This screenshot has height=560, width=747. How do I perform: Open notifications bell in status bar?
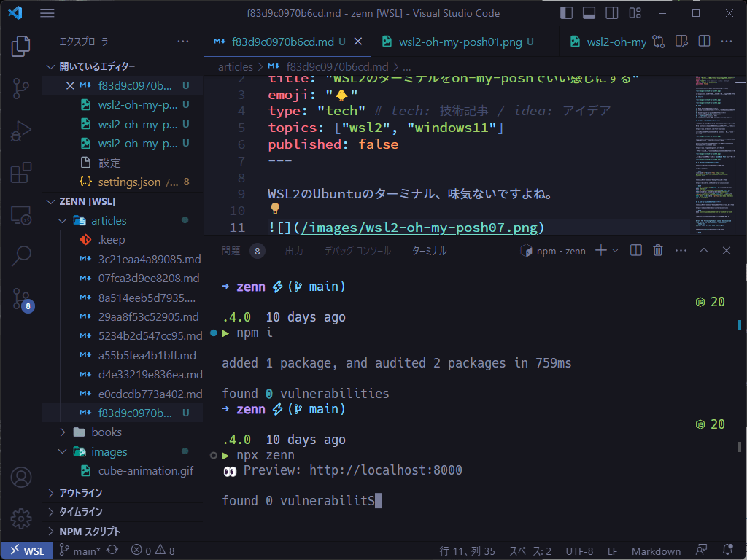point(727,551)
